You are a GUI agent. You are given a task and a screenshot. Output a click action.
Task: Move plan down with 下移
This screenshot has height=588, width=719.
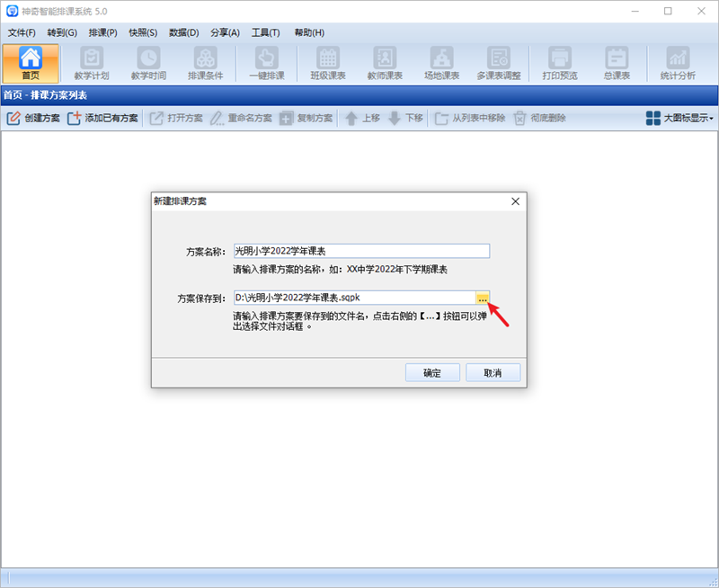[405, 119]
